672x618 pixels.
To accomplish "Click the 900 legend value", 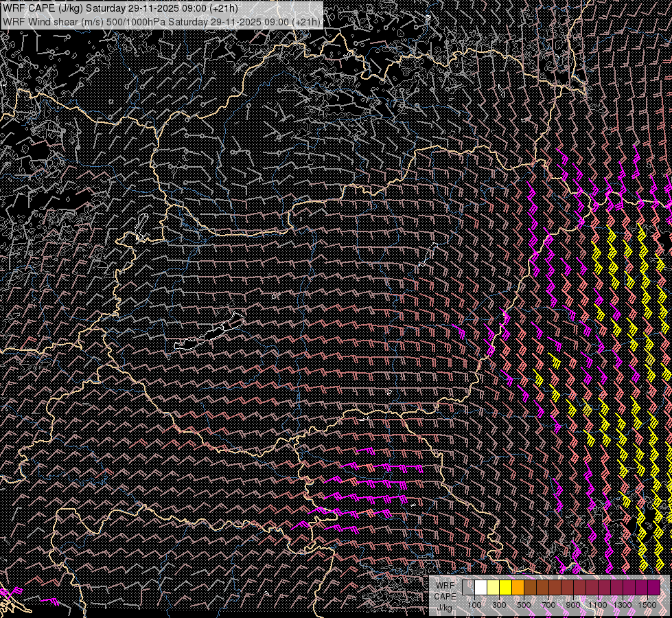I will 573,605.
